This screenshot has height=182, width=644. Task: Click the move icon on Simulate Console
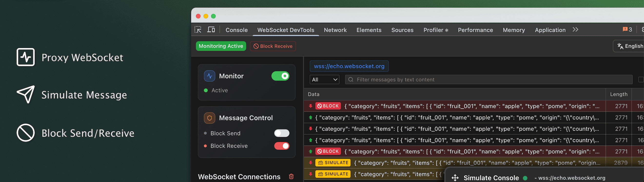(x=455, y=178)
